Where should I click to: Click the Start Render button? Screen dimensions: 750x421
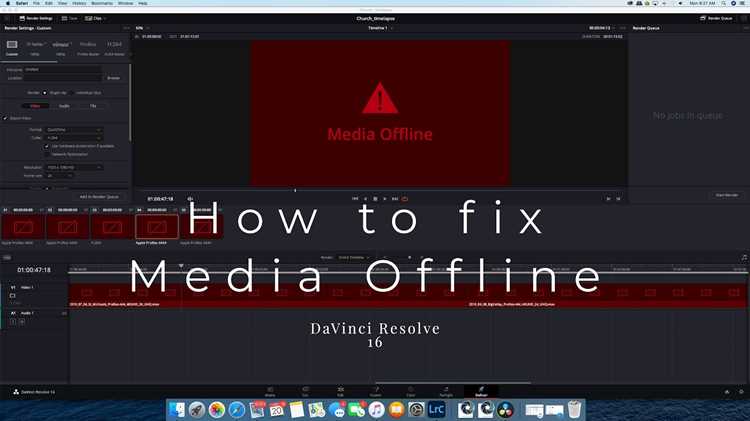tap(727, 195)
